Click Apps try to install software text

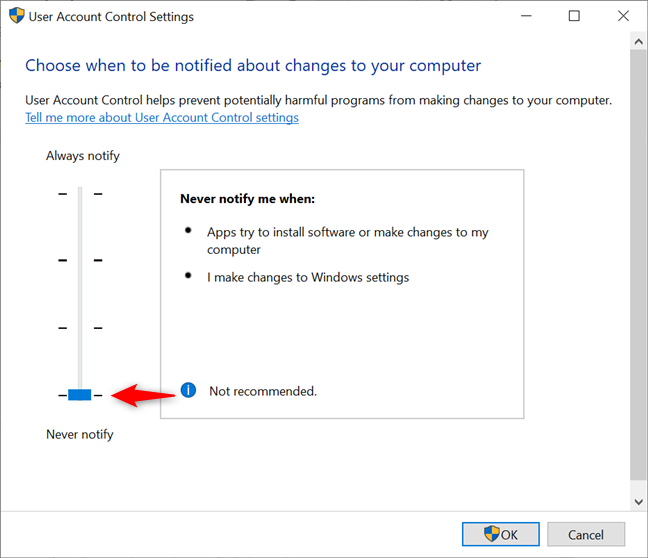pos(348,241)
